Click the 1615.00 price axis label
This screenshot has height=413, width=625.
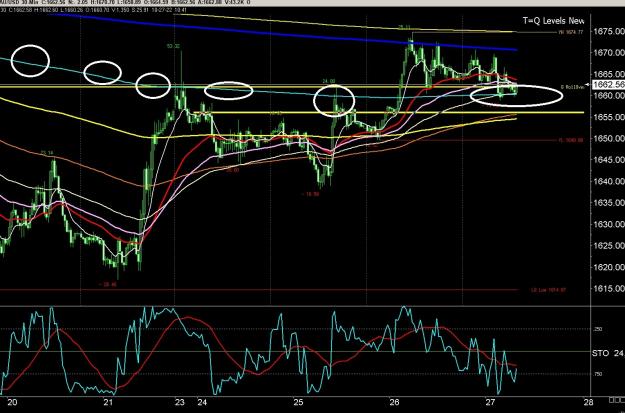pos(609,289)
